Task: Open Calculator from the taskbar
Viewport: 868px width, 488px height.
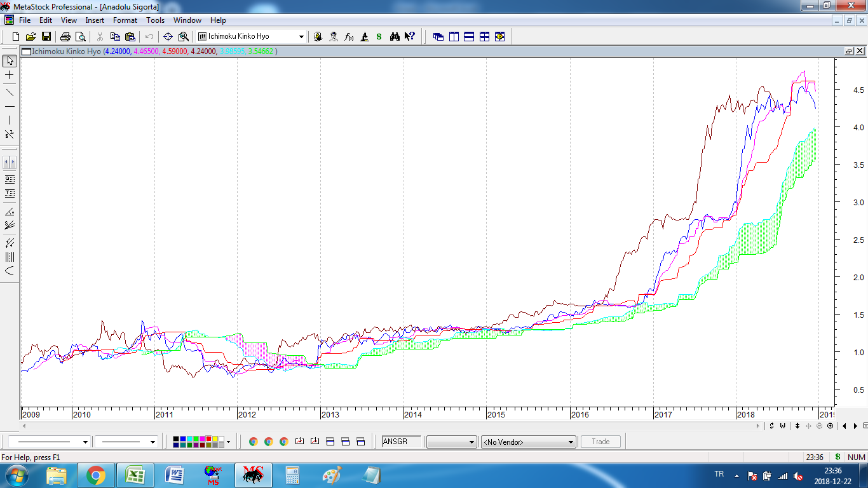Action: point(292,475)
